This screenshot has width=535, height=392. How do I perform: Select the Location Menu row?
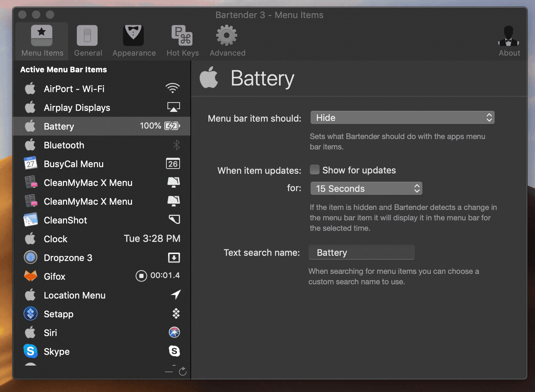(x=101, y=295)
